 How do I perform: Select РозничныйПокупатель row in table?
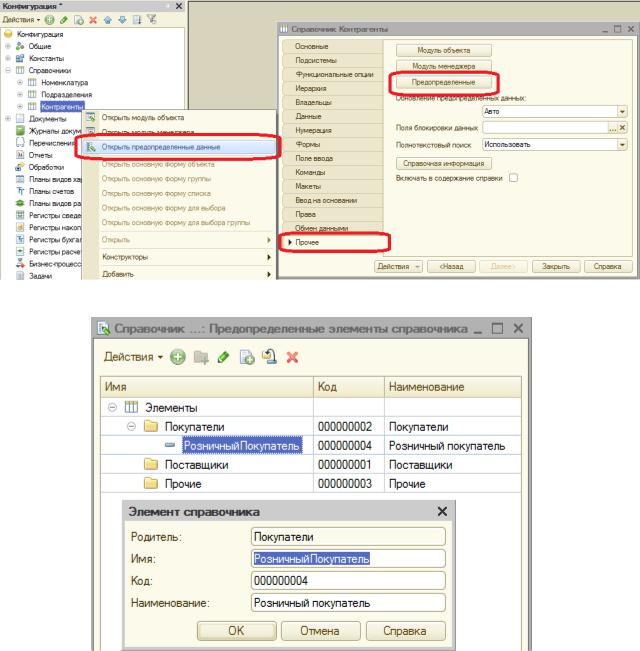[x=311, y=445]
